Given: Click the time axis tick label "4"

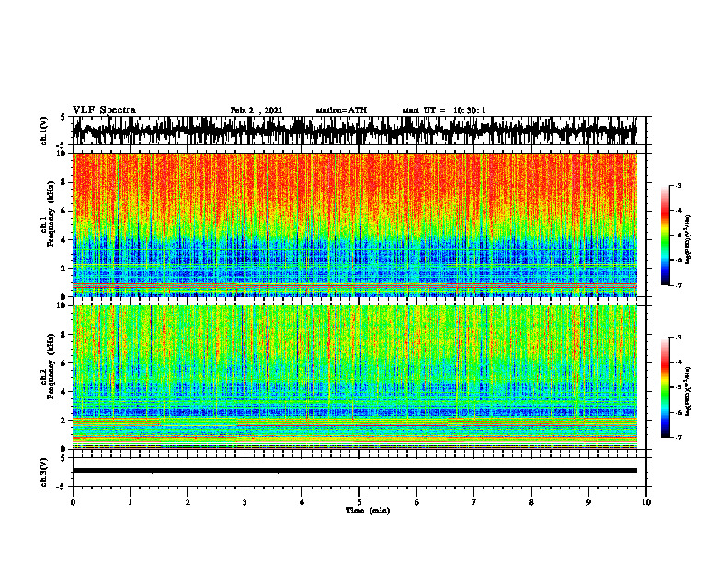Looking at the screenshot, I should click(x=302, y=502).
